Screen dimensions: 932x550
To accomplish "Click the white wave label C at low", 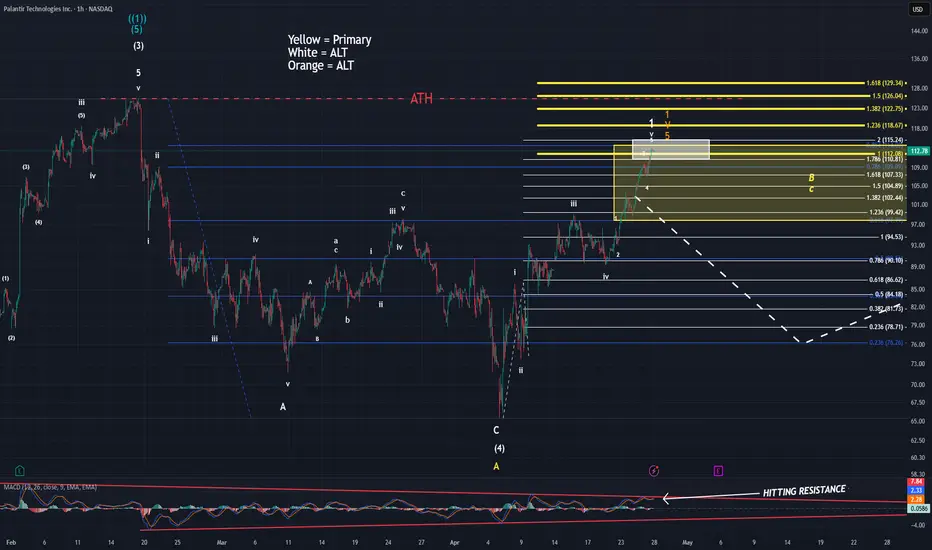I will [x=496, y=430].
